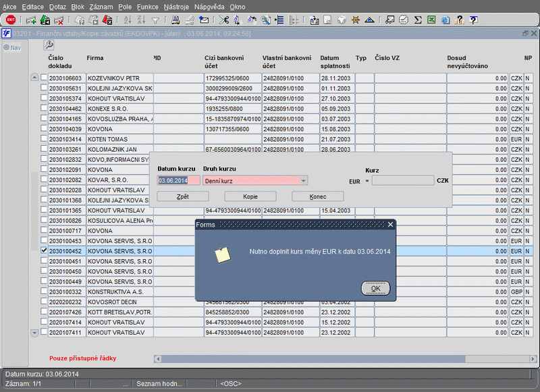
Task: Click the red cancel query icon
Action: [107, 20]
